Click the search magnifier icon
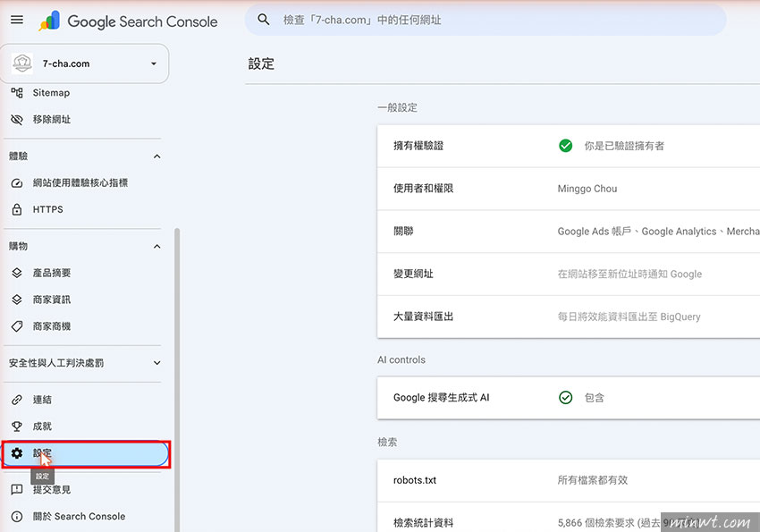 (263, 20)
